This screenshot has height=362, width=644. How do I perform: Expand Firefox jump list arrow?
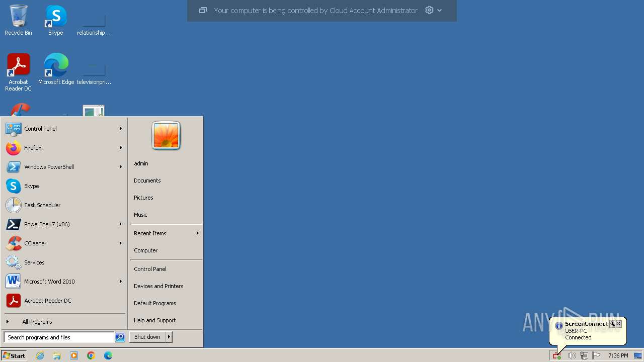[x=121, y=148]
